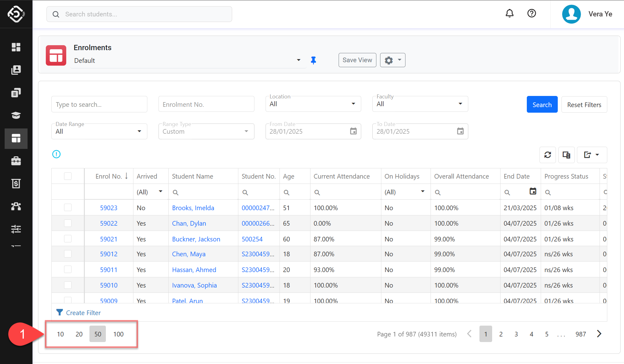Screen dimensions: 624x364
Task: Open the dashboard icon in sidebar
Action: coord(16,47)
